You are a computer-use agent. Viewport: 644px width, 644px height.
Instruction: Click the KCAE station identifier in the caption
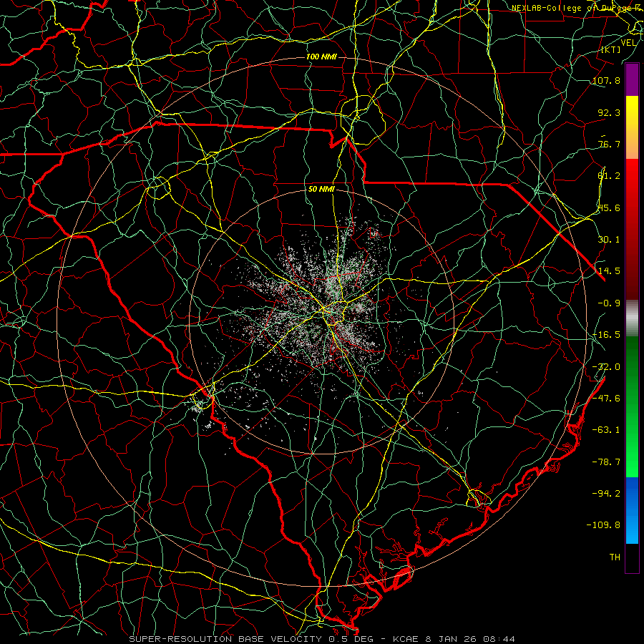click(406, 639)
